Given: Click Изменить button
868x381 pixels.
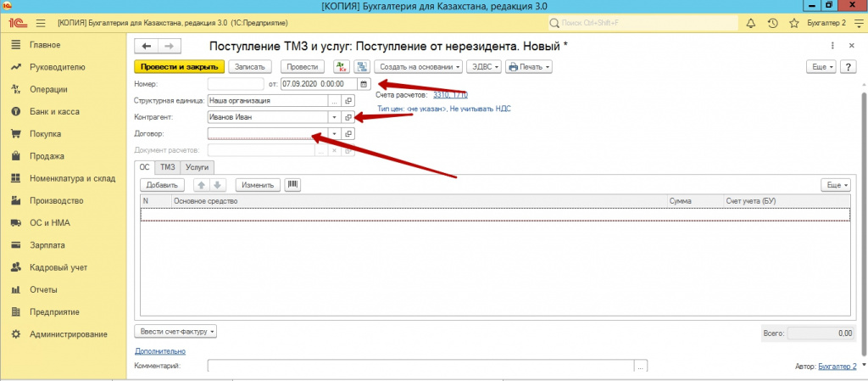Looking at the screenshot, I should (x=258, y=185).
